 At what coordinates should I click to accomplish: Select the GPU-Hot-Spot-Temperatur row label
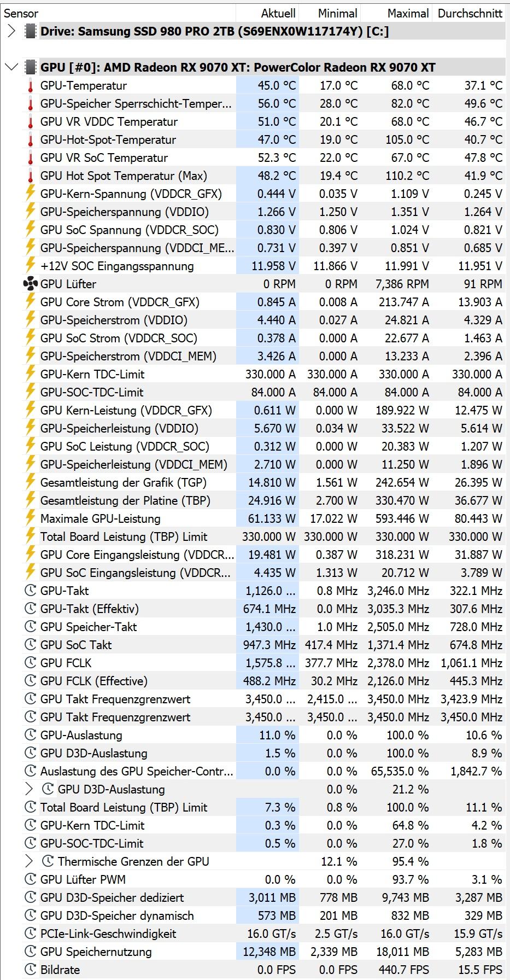[x=108, y=140]
